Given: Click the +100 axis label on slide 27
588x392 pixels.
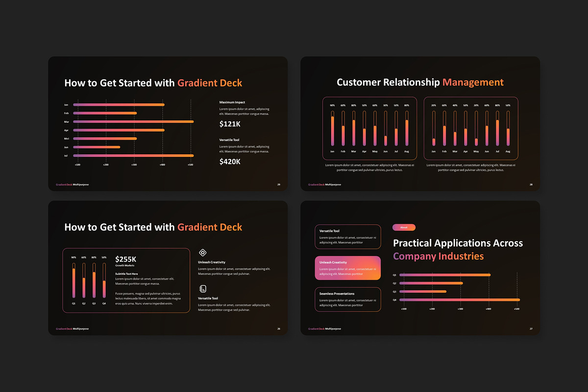Looking at the screenshot, I should click(404, 309).
